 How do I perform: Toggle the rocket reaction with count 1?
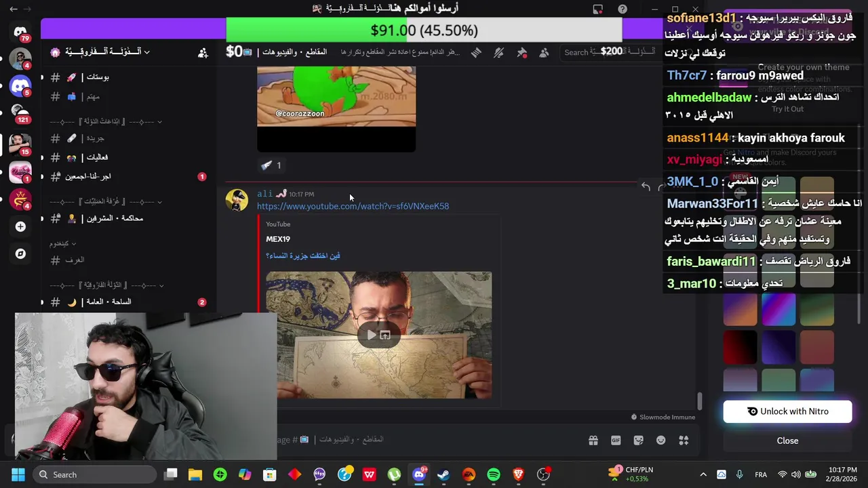click(271, 165)
